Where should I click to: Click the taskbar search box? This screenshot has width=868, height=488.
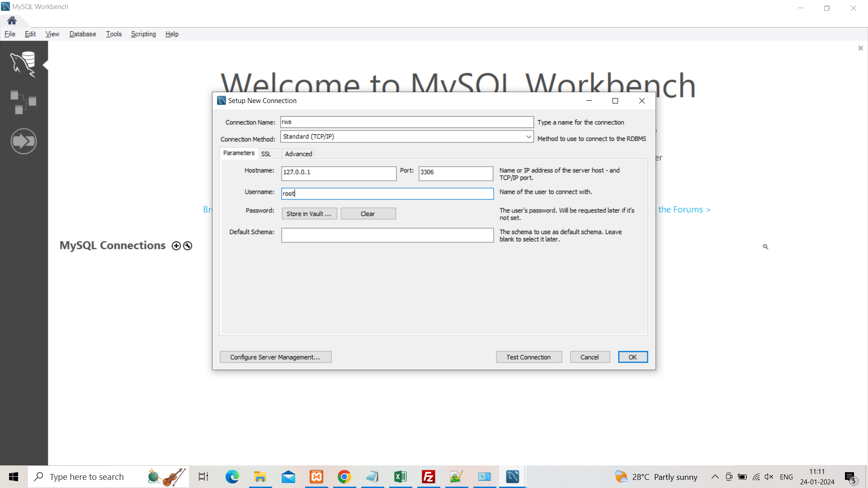coord(108,477)
